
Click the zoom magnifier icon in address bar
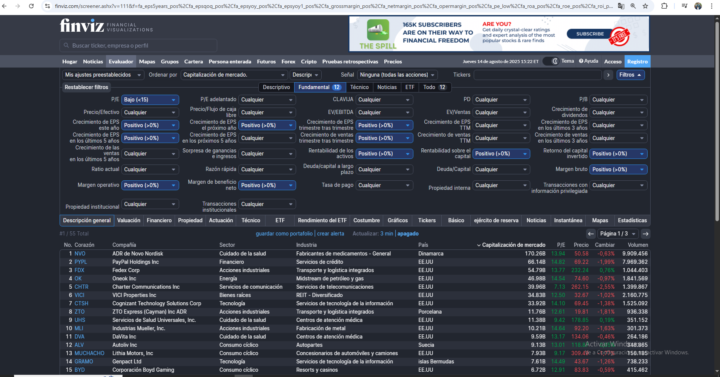coord(633,6)
